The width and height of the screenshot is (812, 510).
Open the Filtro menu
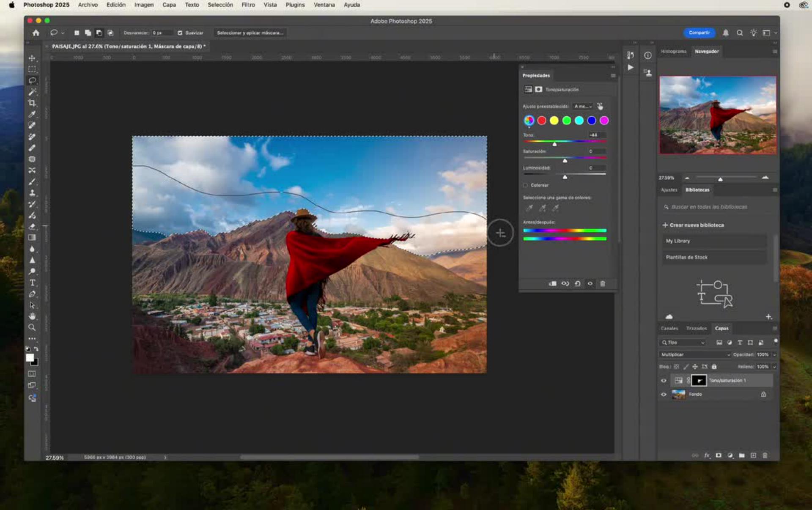(x=248, y=5)
